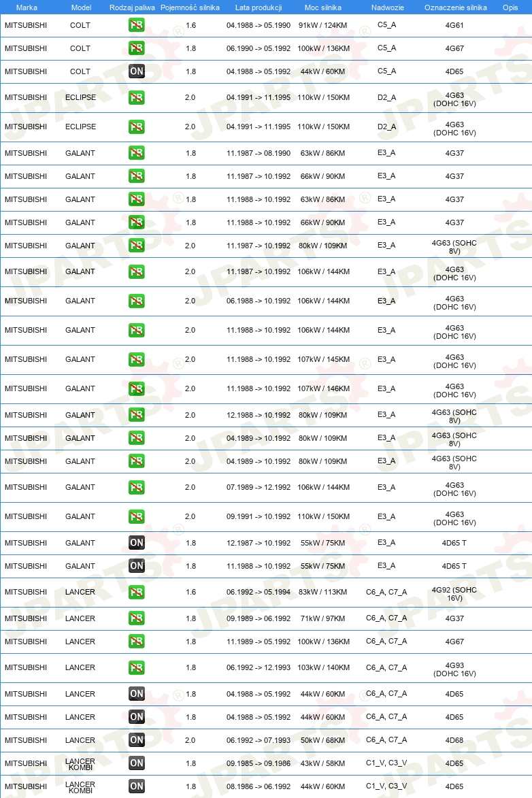Click petrol icon for GALANT 11.1987 106kW / 144KM
This screenshot has width=532, height=798.
(137, 271)
